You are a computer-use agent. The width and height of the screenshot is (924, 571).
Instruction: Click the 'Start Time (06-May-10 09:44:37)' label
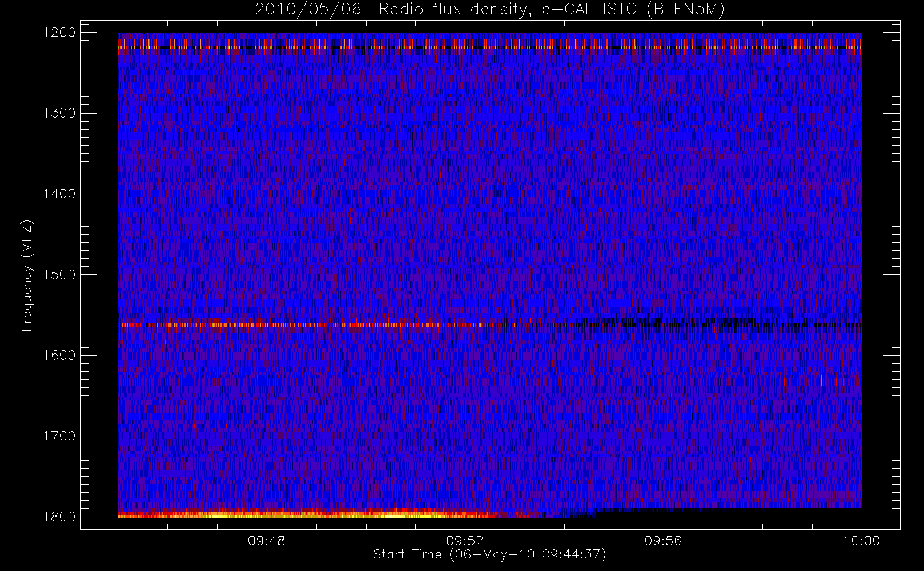click(x=489, y=554)
